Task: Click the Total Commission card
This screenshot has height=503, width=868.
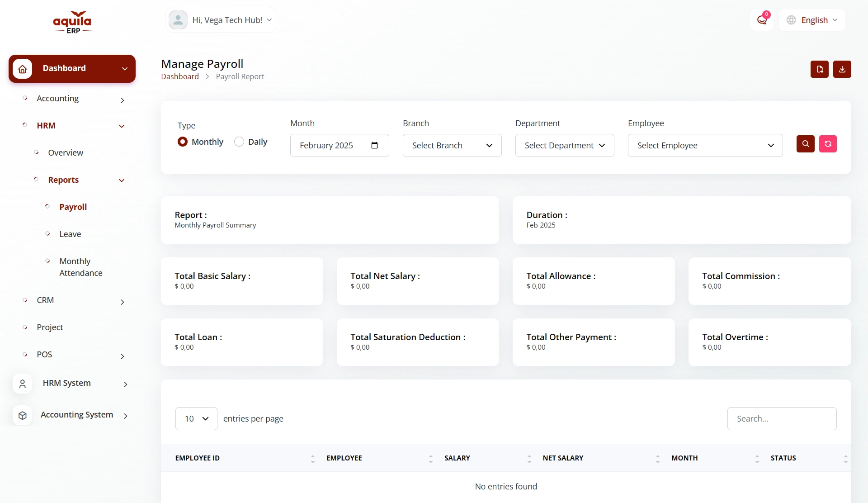Action: [769, 281]
